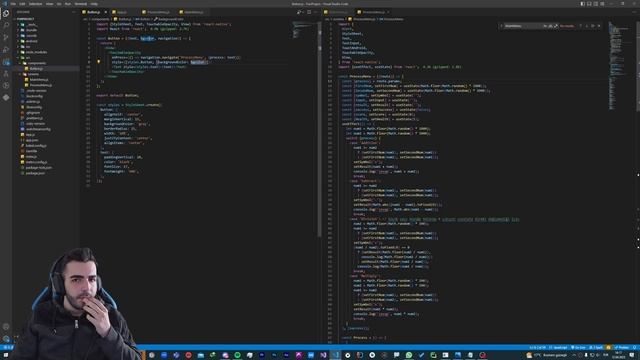Toggle Use Regular Expression in find widget
640x360 pixels.
coord(556,26)
